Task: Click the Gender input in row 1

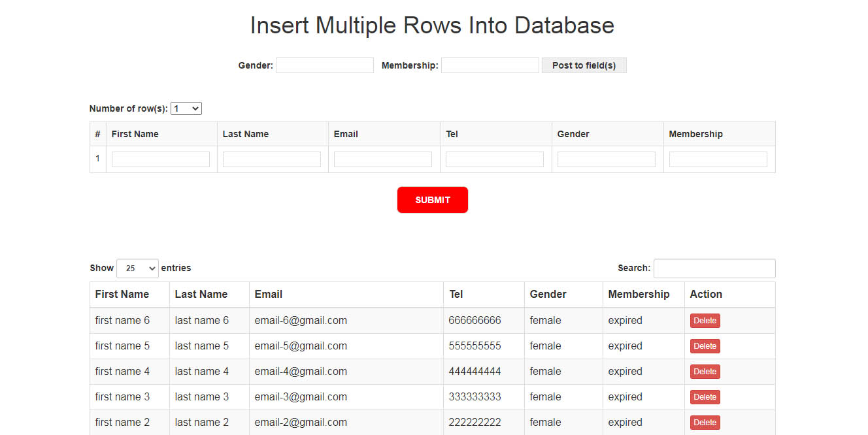Action: tap(607, 159)
